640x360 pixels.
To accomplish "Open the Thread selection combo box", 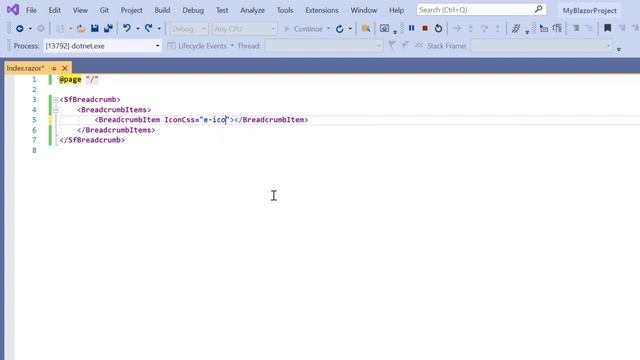I will pyautogui.click(x=324, y=46).
